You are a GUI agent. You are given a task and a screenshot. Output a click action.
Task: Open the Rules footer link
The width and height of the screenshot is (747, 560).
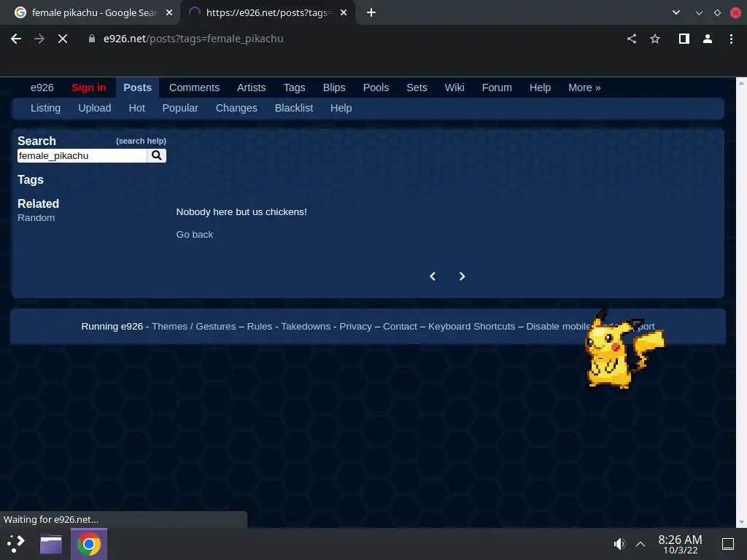click(x=260, y=326)
